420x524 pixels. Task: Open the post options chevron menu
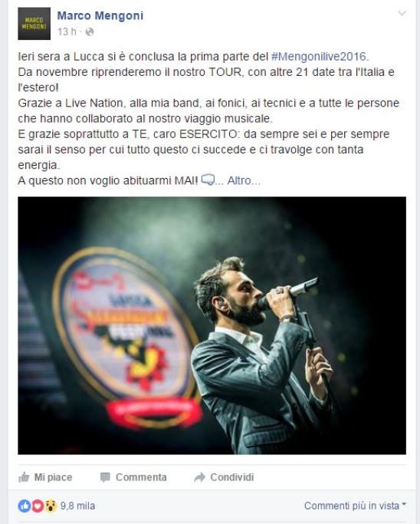point(402,13)
